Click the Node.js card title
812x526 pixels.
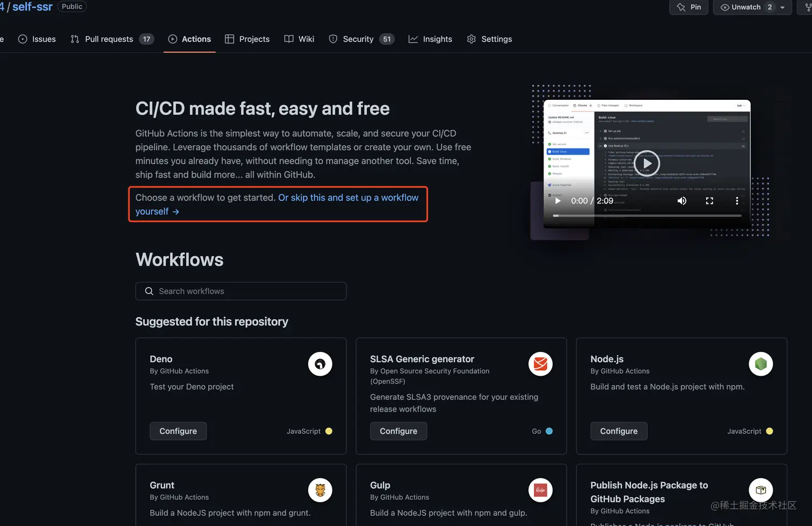point(607,359)
